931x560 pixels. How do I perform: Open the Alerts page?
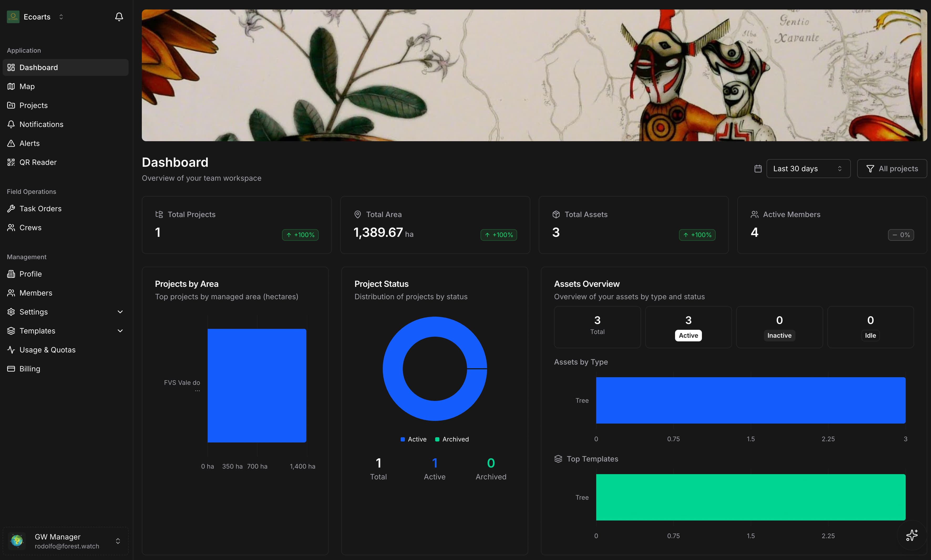click(x=29, y=143)
